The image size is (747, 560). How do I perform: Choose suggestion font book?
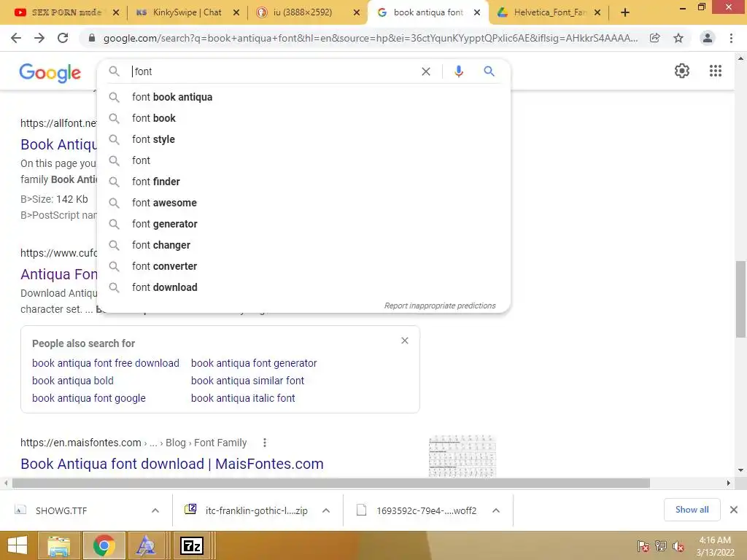303,118
